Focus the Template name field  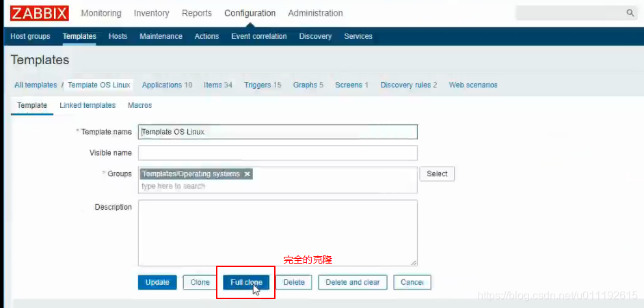[278, 132]
